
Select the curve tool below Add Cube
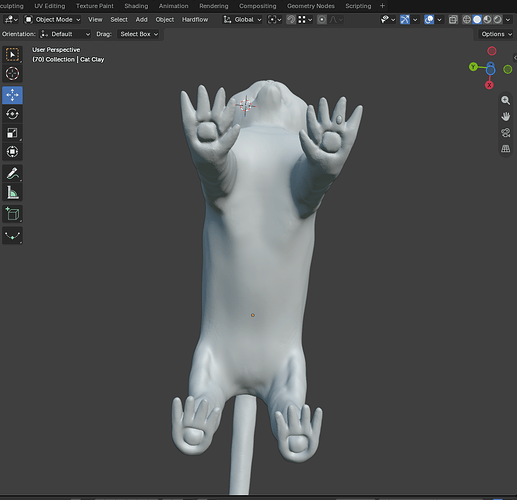point(12,235)
